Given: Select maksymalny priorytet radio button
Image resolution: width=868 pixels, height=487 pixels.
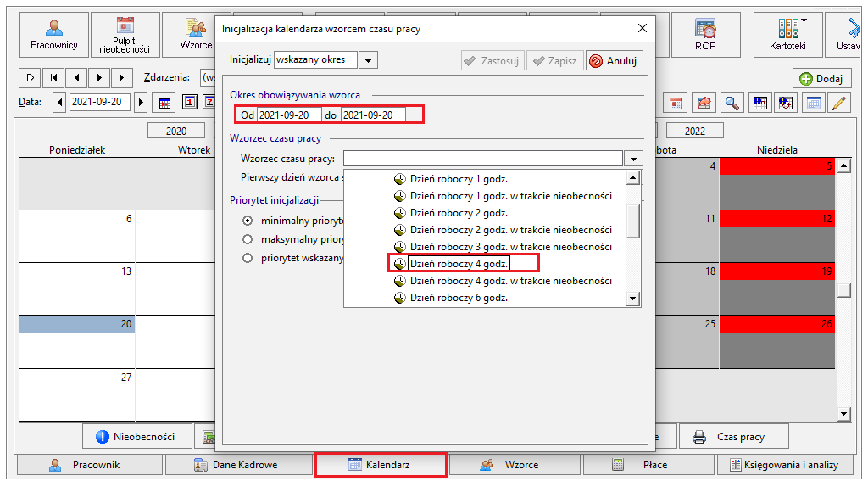Looking at the screenshot, I should (x=248, y=239).
